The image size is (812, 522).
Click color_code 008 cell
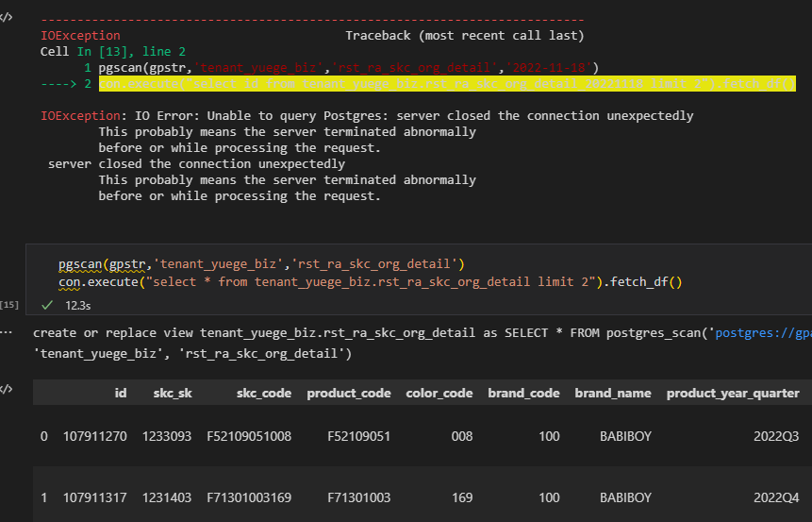point(462,436)
